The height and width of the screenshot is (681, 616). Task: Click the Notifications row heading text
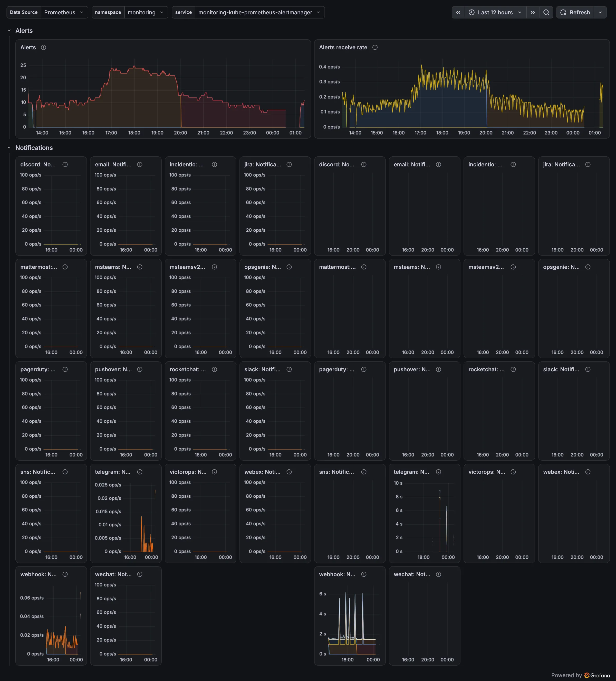[34, 148]
